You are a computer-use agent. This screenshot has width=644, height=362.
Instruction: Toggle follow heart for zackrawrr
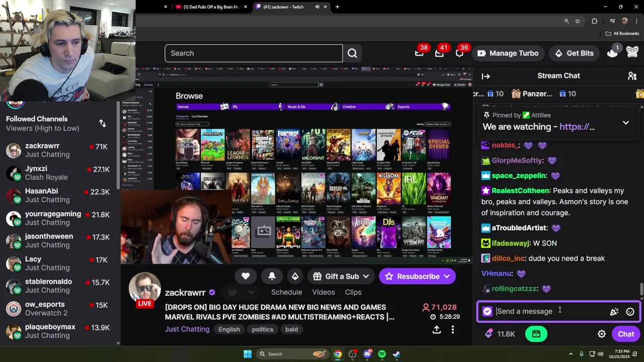click(x=246, y=276)
